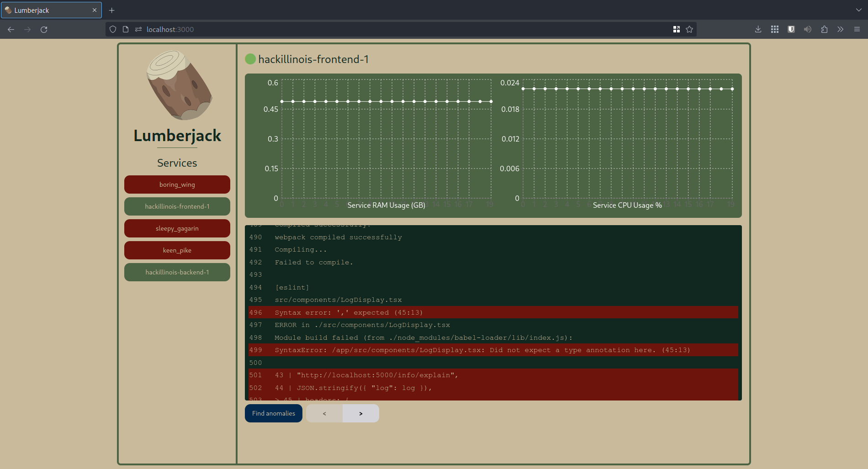This screenshot has width=868, height=469.
Task: Select the hackillinois-backend-1 service
Action: [177, 272]
